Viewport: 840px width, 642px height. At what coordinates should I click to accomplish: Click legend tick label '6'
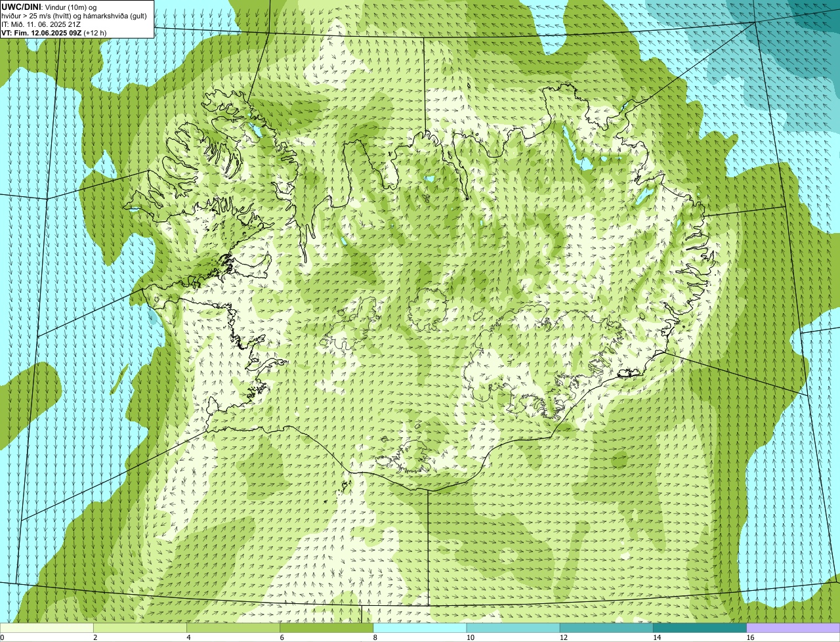point(282,637)
